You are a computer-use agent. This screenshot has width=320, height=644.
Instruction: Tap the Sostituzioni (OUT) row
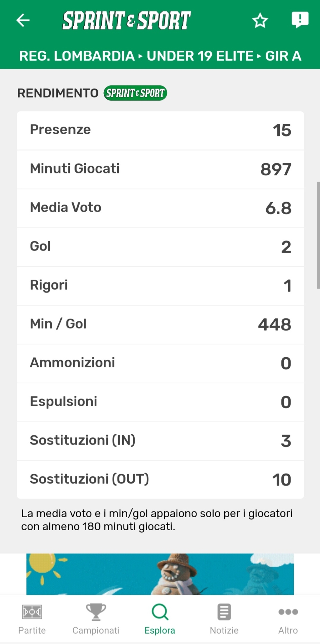coord(160,479)
